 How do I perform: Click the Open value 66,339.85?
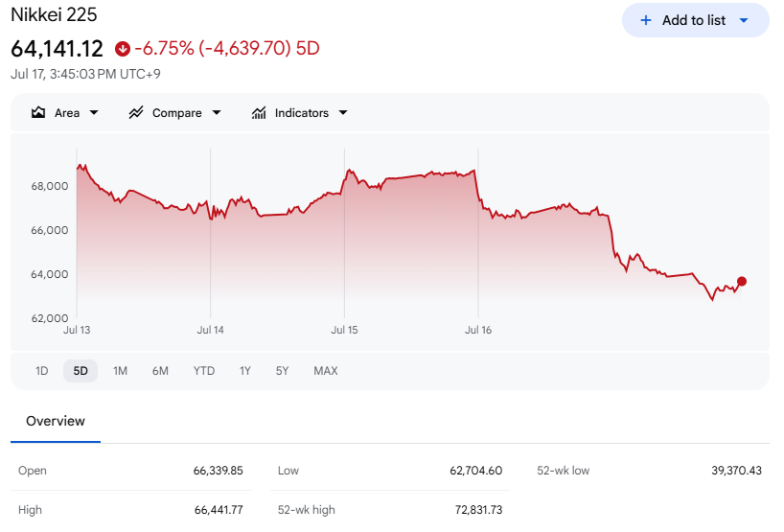pos(218,471)
